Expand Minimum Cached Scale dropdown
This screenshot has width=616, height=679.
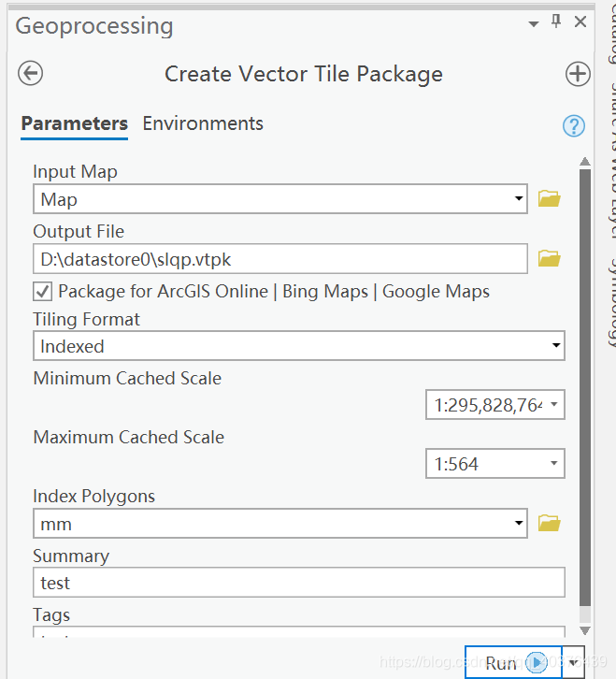coord(554,405)
